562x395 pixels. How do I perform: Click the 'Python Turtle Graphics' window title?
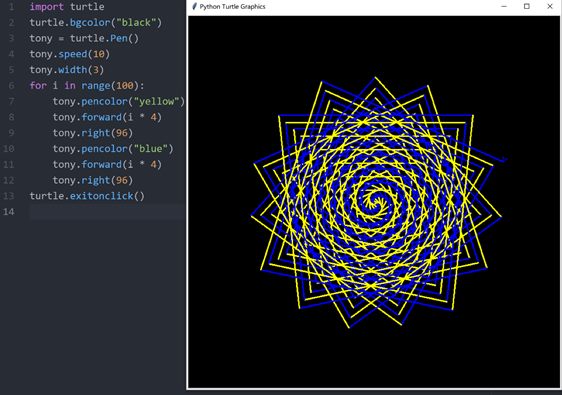[x=232, y=6]
